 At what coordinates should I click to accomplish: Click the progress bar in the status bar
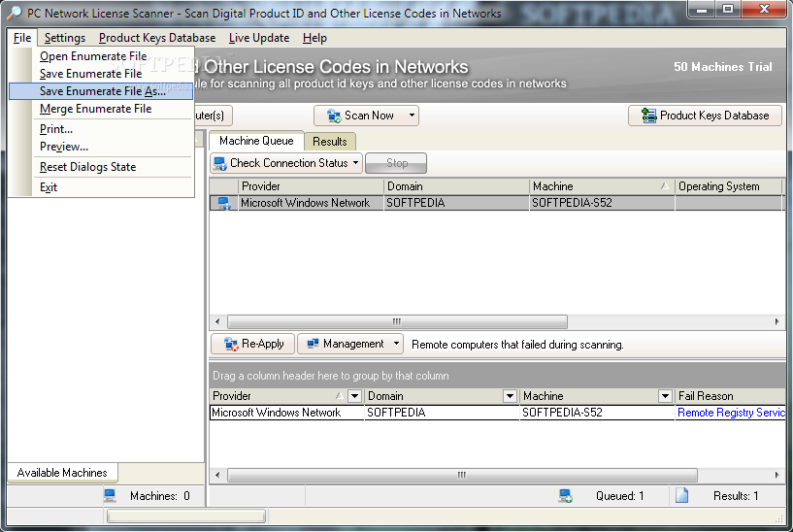(x=186, y=515)
